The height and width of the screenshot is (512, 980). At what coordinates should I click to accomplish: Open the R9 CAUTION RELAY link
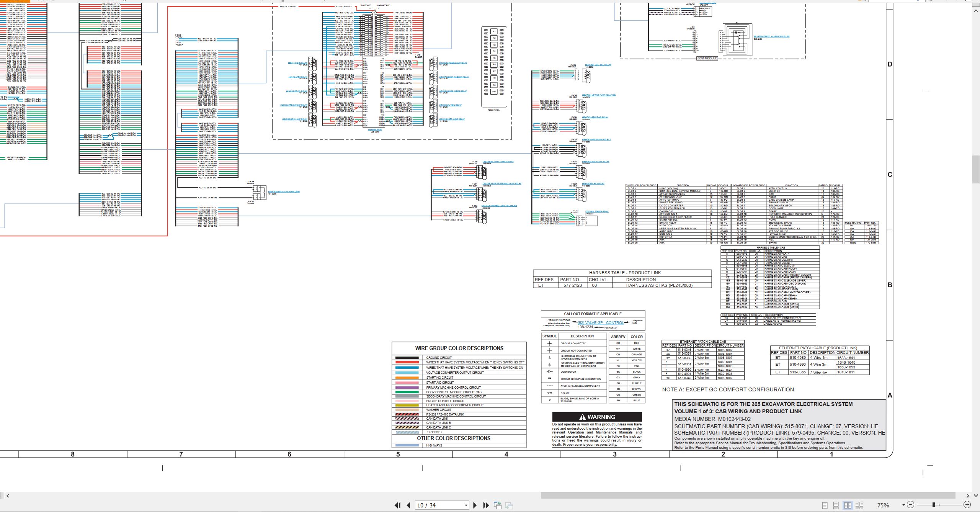click(x=450, y=105)
